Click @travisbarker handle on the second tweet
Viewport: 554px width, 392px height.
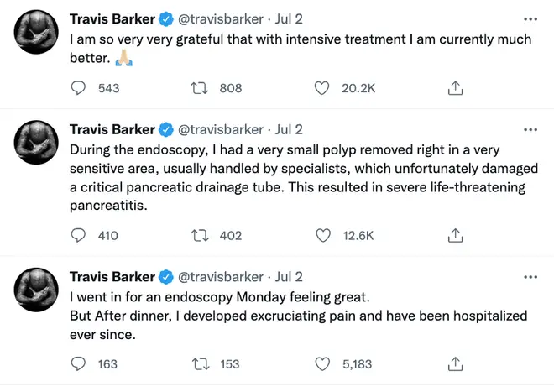(221, 130)
